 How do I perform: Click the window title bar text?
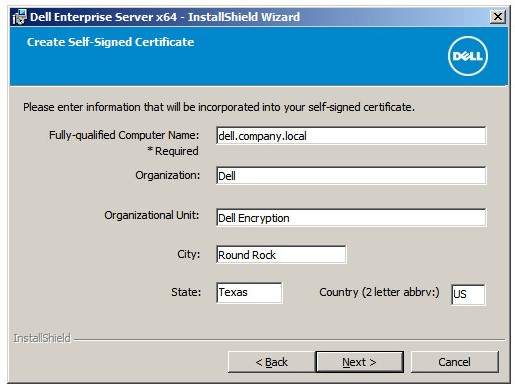[x=165, y=17]
